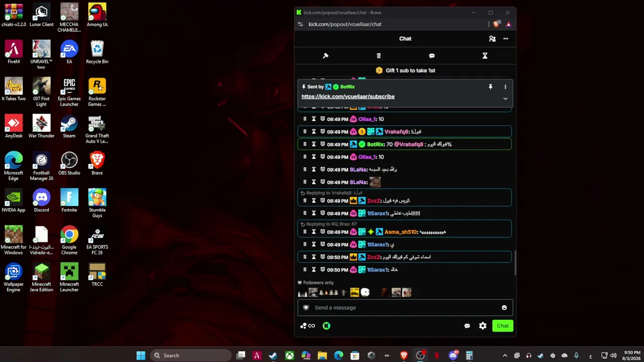This screenshot has height=362, width=644.
Task: Delete the first Ollaa_1 message at 09:49
Action: [x=305, y=119]
